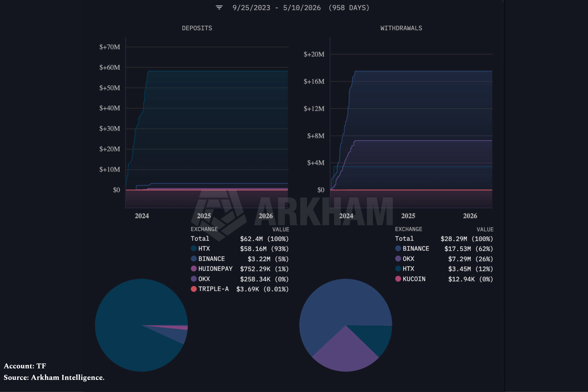Image resolution: width=588 pixels, height=392 pixels.
Task: Click the OKX withdrawals purple legend dot
Action: point(398,258)
